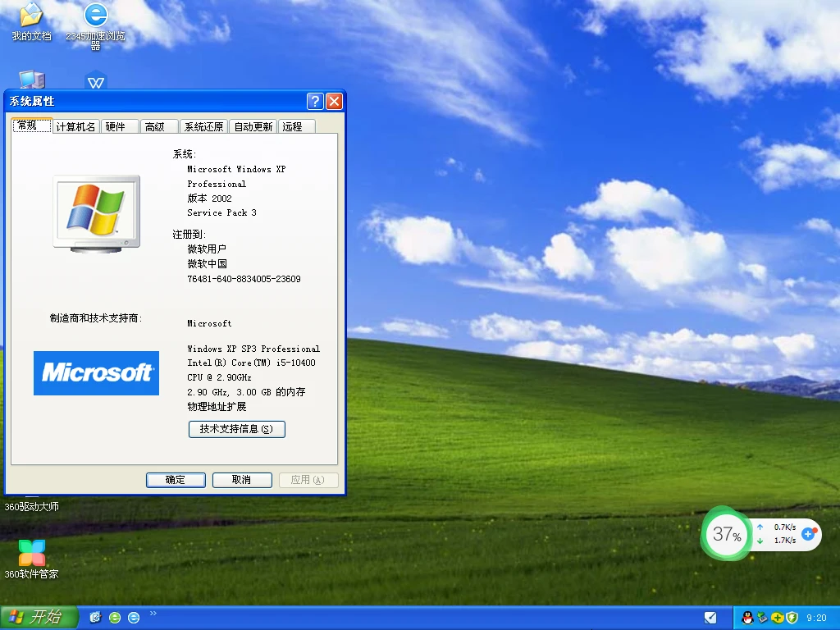Switch to the 远程 tab
The height and width of the screenshot is (630, 840).
click(296, 127)
